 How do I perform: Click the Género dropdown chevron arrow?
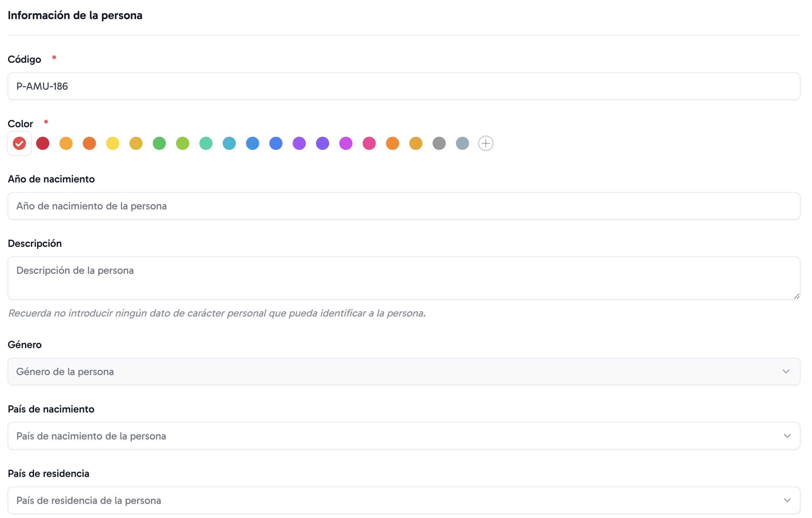click(x=786, y=371)
